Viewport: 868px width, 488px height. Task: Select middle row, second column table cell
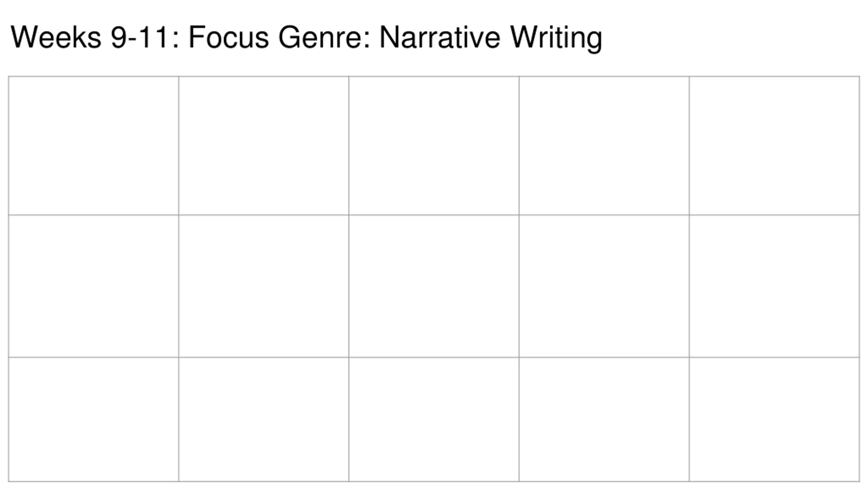pyautogui.click(x=264, y=286)
